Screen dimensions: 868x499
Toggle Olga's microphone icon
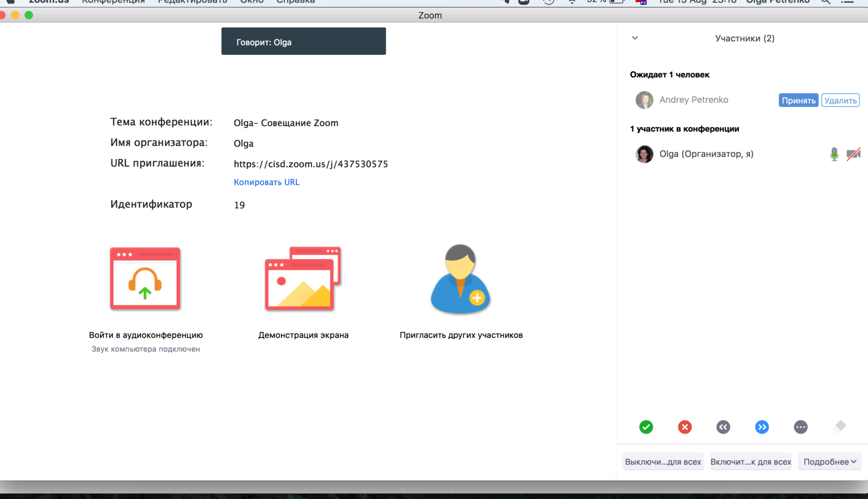click(x=834, y=154)
